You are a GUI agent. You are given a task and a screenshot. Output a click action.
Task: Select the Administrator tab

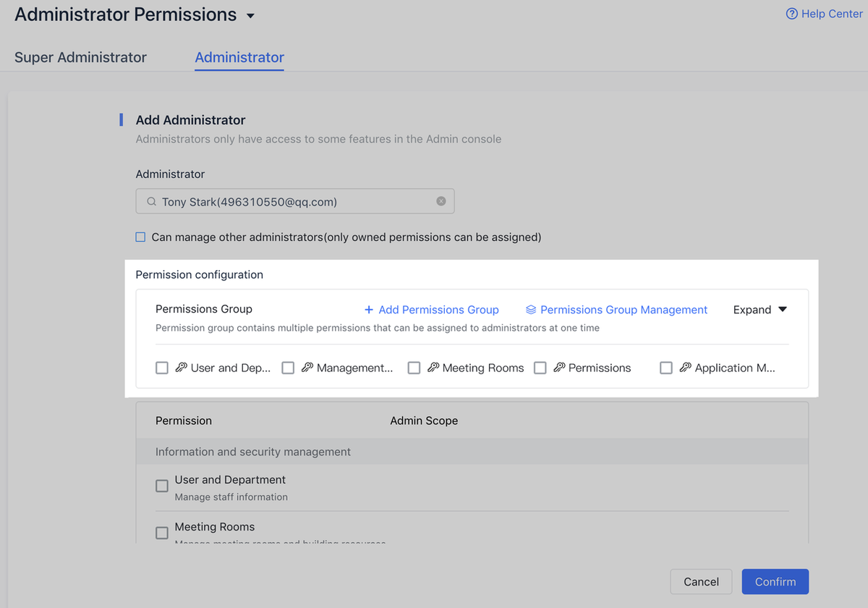click(x=239, y=57)
